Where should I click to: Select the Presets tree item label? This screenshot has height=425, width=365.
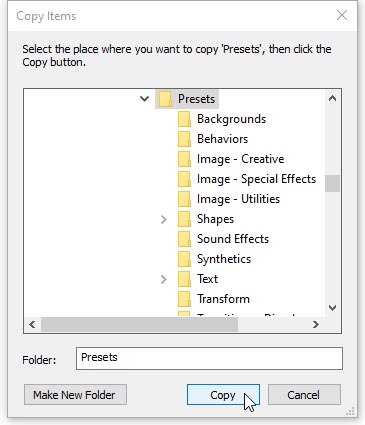point(196,99)
